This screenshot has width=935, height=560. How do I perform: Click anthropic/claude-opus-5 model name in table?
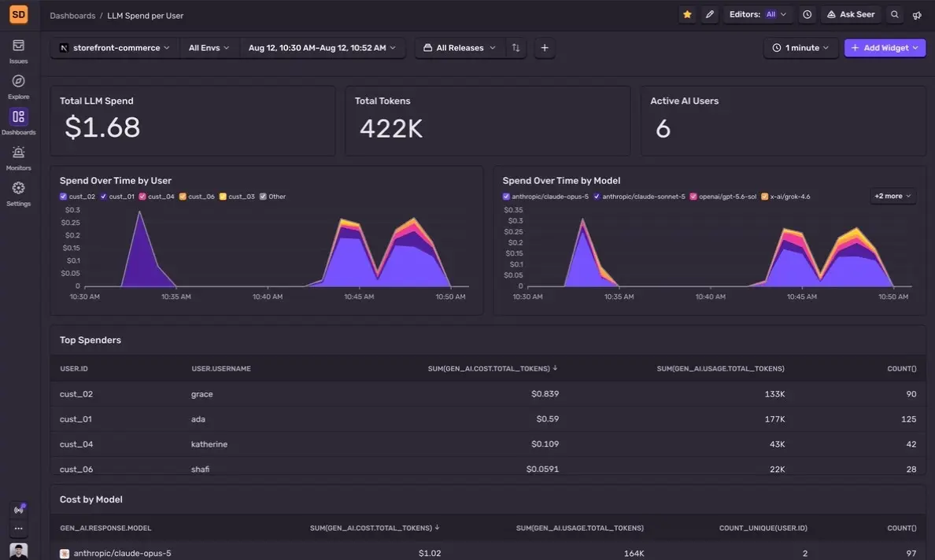122,554
